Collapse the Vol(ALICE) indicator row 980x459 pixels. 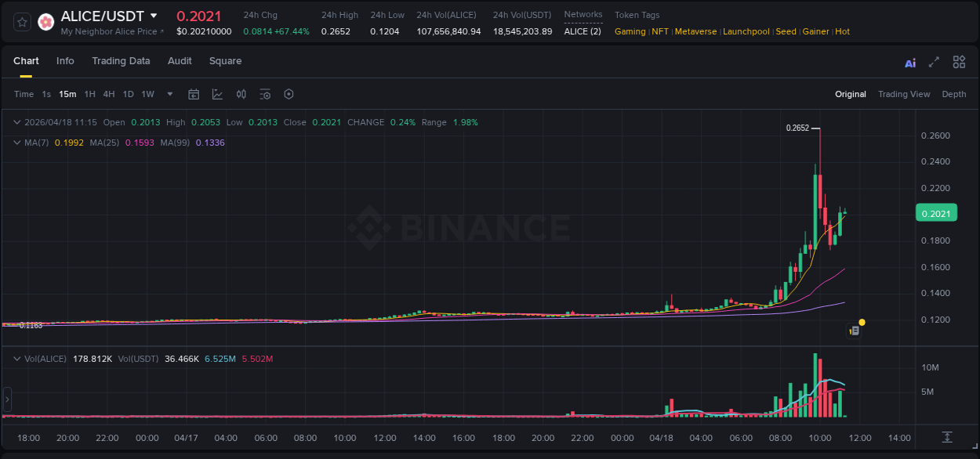pos(16,359)
